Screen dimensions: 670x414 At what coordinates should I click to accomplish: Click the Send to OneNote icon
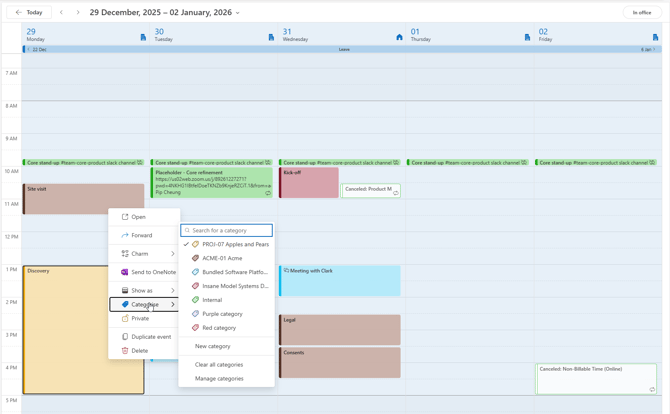tap(125, 272)
